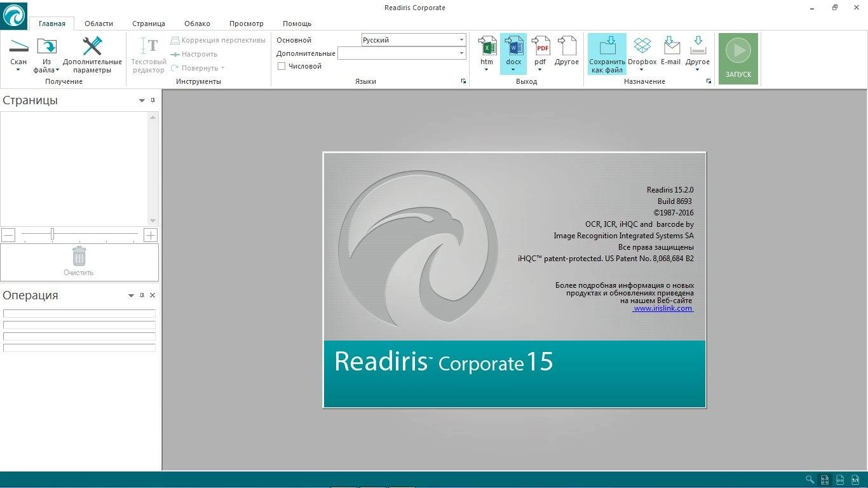Viewport: 868px width, 488px height.
Task: Switch to the Области tab
Action: pos(99,24)
